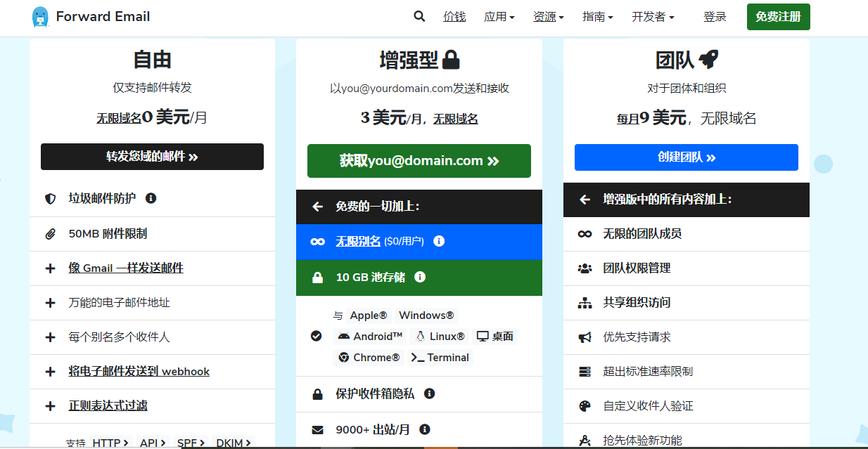Click the server icon beside 超出标准速率限制

coord(585,372)
